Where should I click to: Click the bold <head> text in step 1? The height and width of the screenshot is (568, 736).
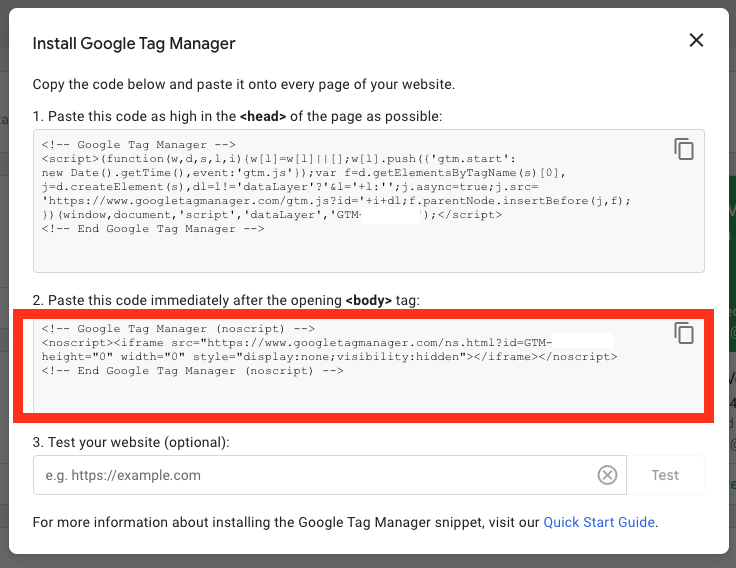pos(263,116)
